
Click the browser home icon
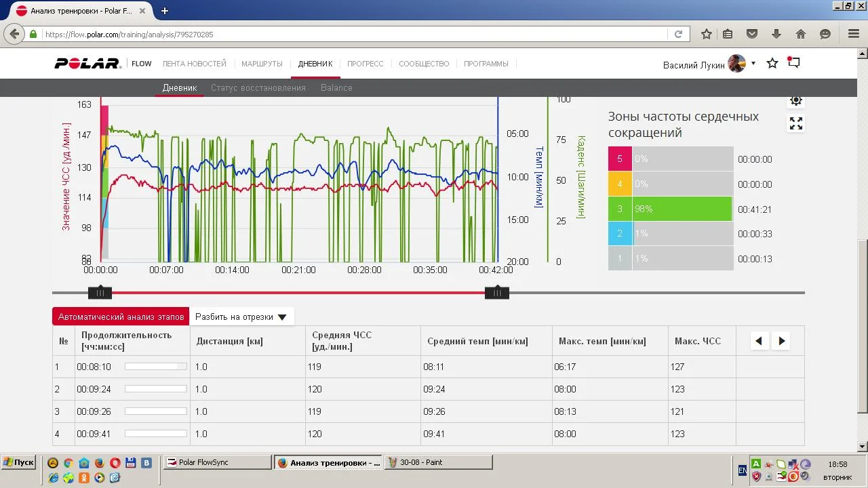pyautogui.click(x=801, y=34)
